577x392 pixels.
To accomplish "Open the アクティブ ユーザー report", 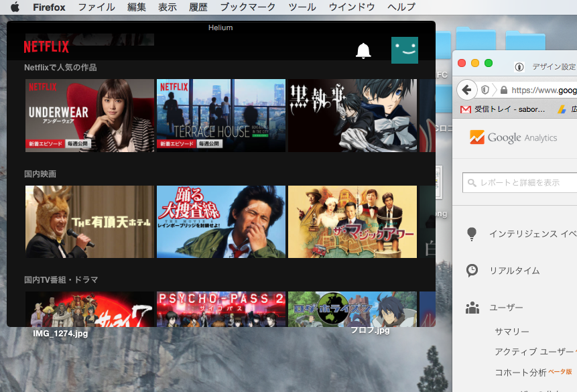I will click(533, 352).
